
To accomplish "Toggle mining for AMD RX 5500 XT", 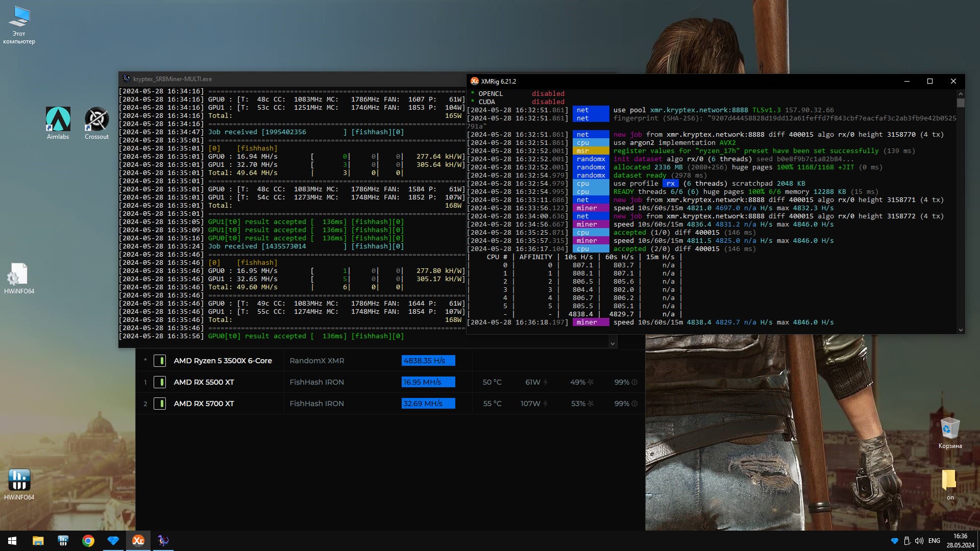I will [x=160, y=382].
